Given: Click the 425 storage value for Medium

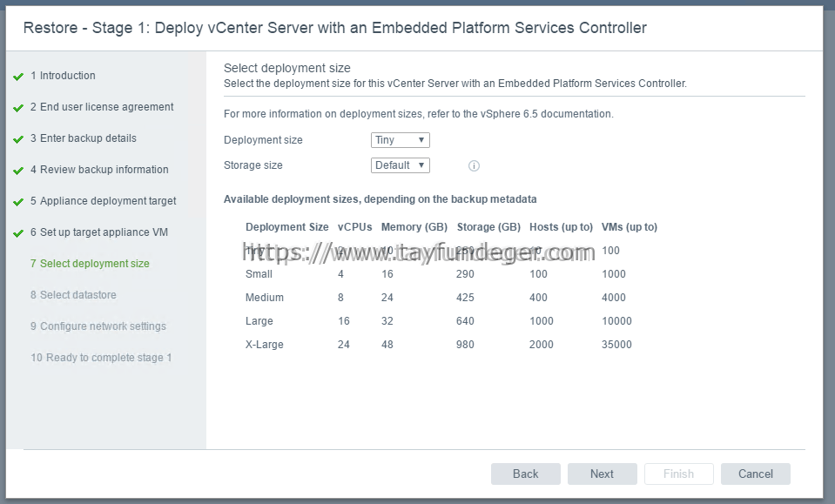Looking at the screenshot, I should point(465,298).
